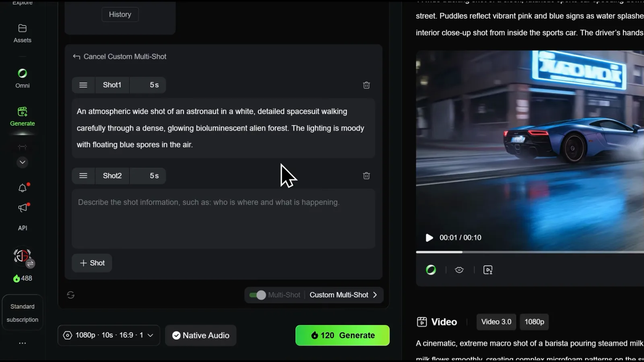
Task: Click the green 120 Generate button
Action: point(343,335)
